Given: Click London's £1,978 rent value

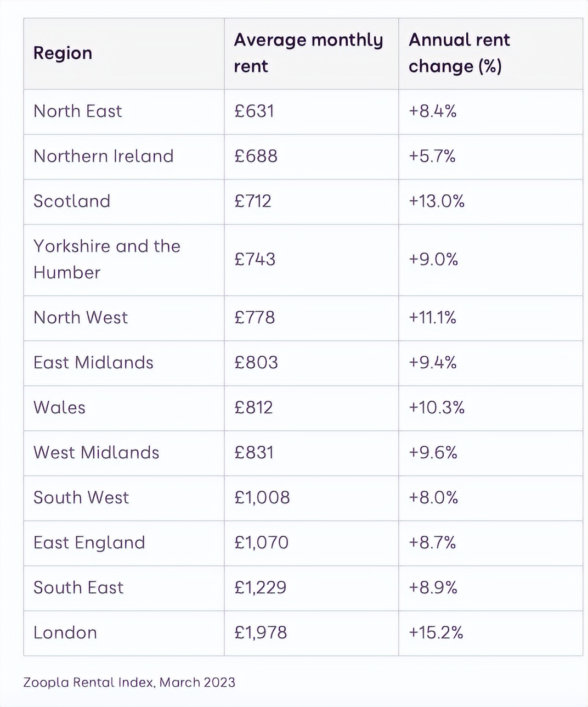Looking at the screenshot, I should coord(261,633).
